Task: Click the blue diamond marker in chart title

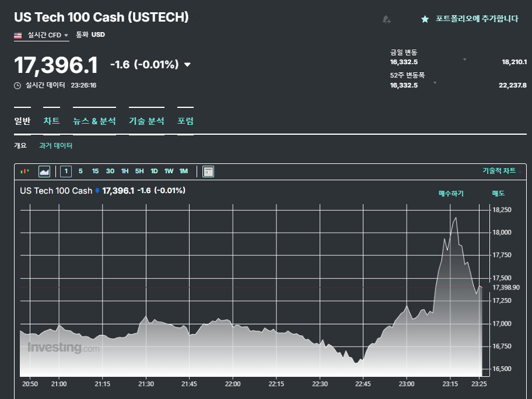Action: tap(97, 191)
